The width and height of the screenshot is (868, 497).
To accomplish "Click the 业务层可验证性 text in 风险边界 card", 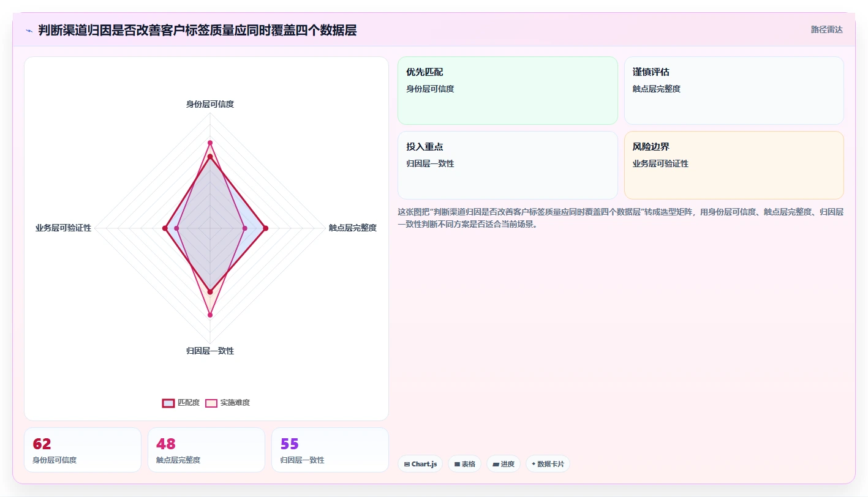I will click(660, 163).
